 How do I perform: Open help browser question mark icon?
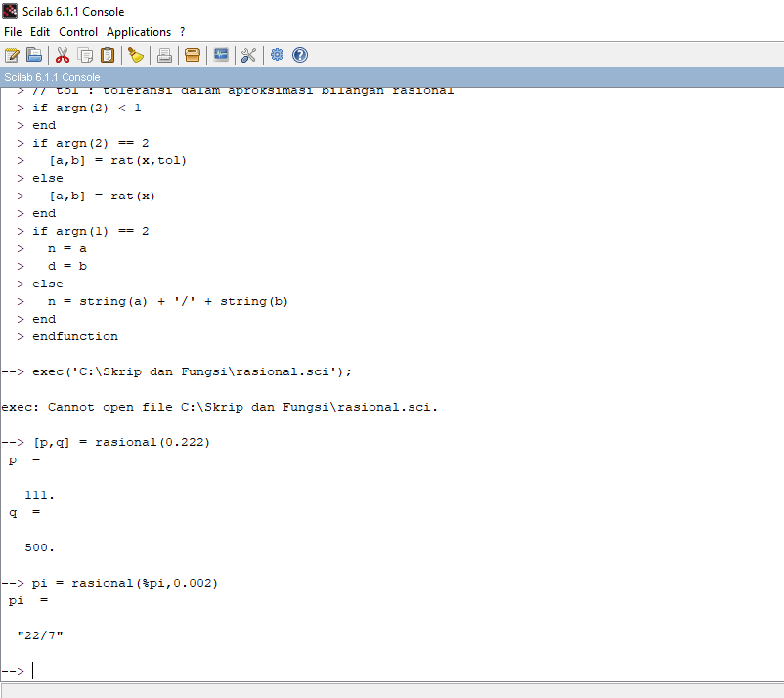(300, 55)
